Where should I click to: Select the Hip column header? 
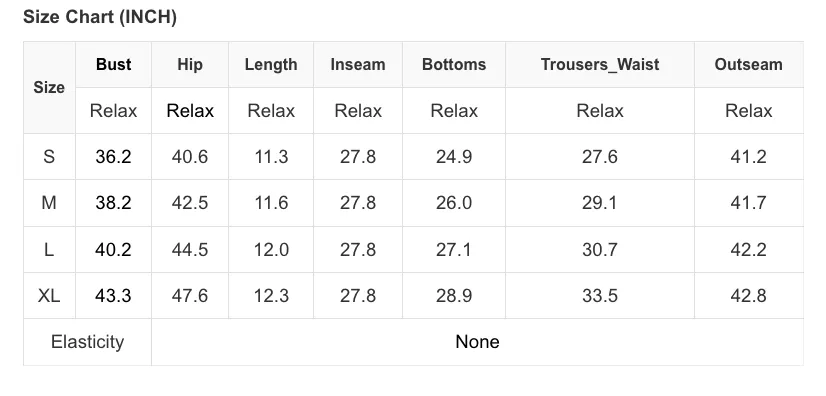pos(190,65)
